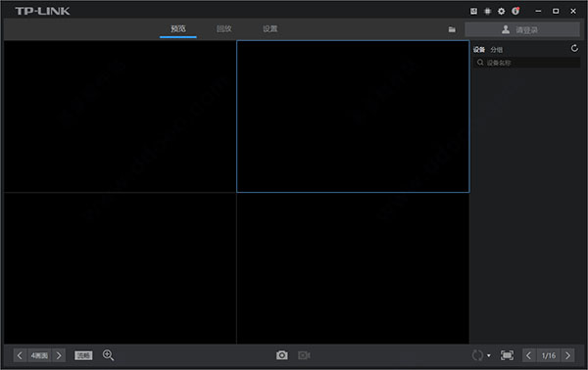Go to previous screen layout

20,355
